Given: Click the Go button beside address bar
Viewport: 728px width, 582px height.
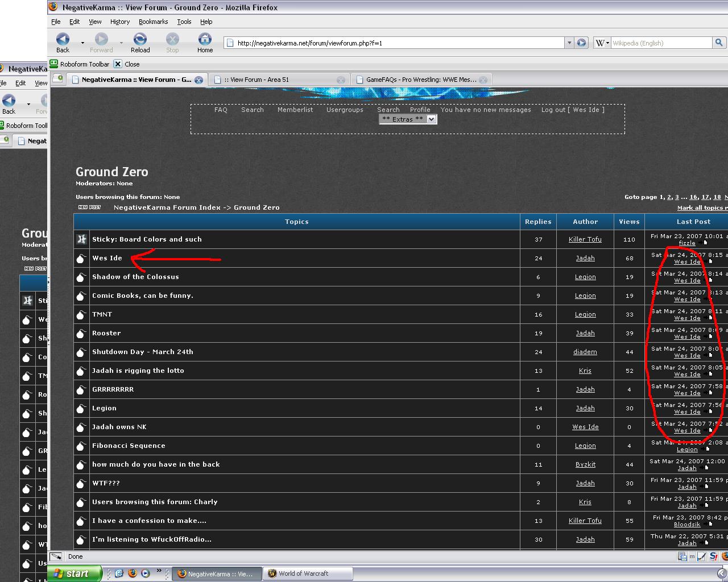Looking at the screenshot, I should point(581,43).
